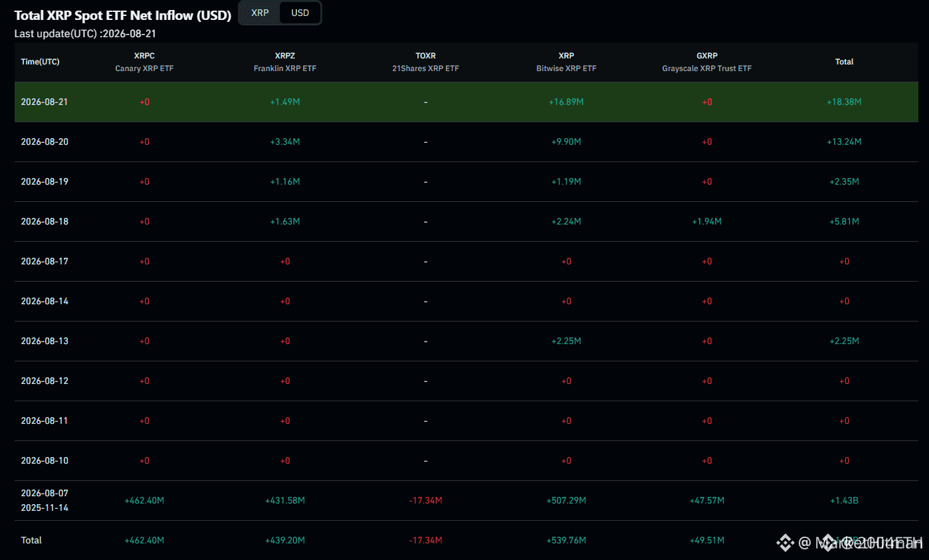This screenshot has height=560, width=929.
Task: Select the 2026-08-19 date cell
Action: point(45,181)
